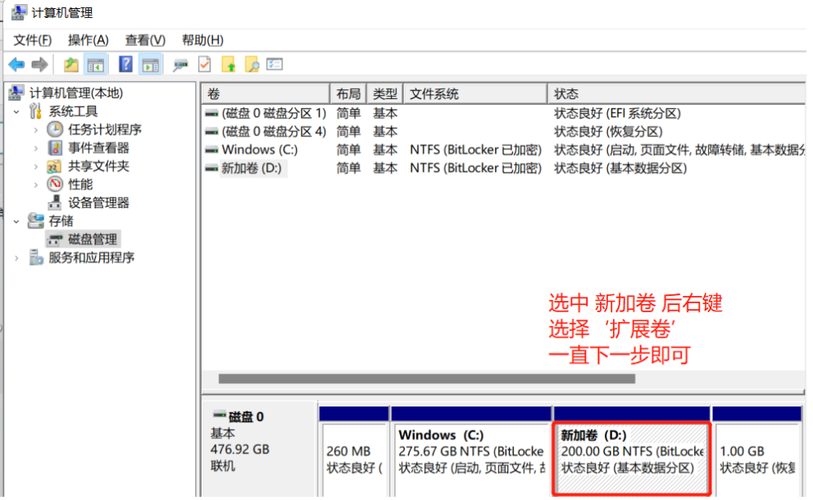Click the up-one-level folder toolbar icon
This screenshot has height=500, width=813.
click(70, 64)
